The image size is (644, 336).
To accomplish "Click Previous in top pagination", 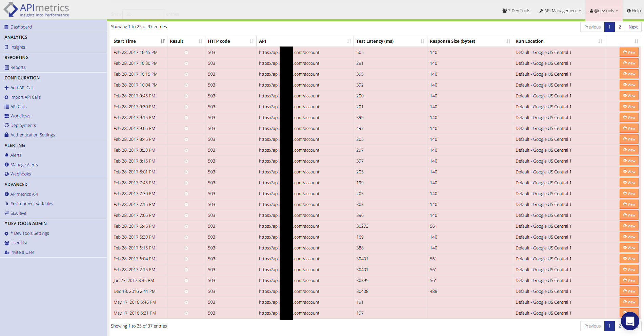I will pos(592,27).
